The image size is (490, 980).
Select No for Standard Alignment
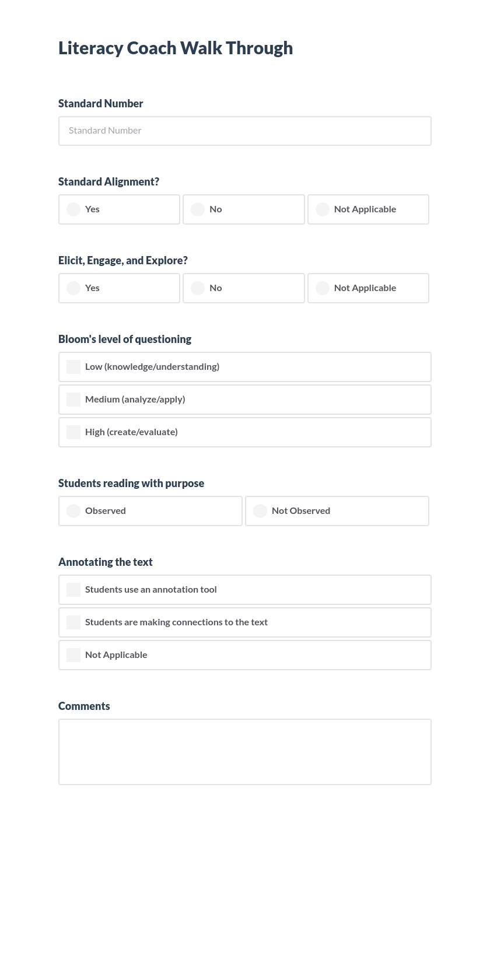click(198, 209)
